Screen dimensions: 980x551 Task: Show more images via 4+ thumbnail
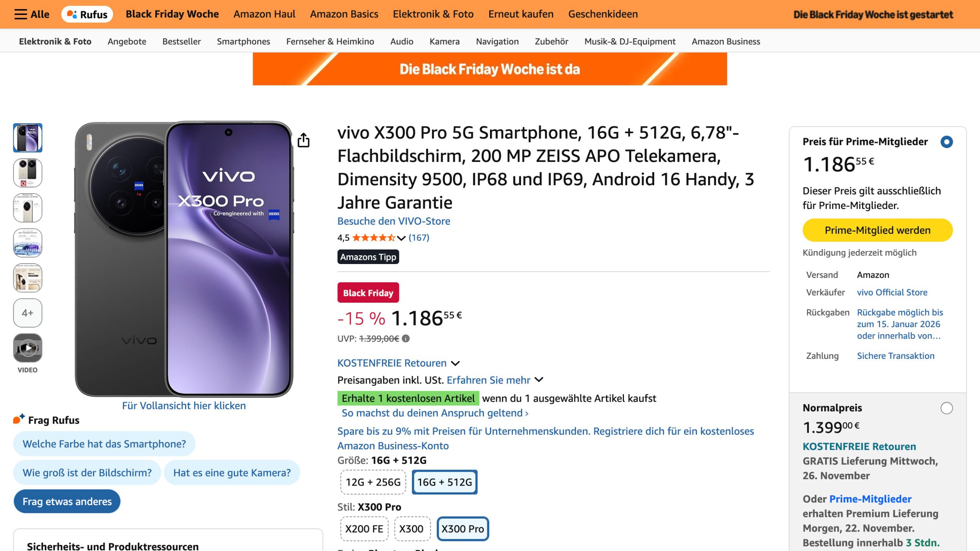[x=28, y=313]
